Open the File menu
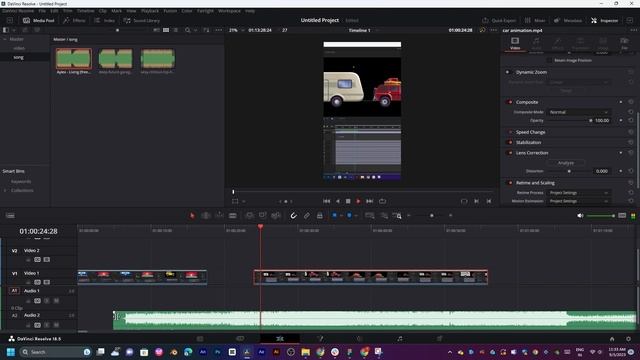The image size is (640, 360). 42,11
